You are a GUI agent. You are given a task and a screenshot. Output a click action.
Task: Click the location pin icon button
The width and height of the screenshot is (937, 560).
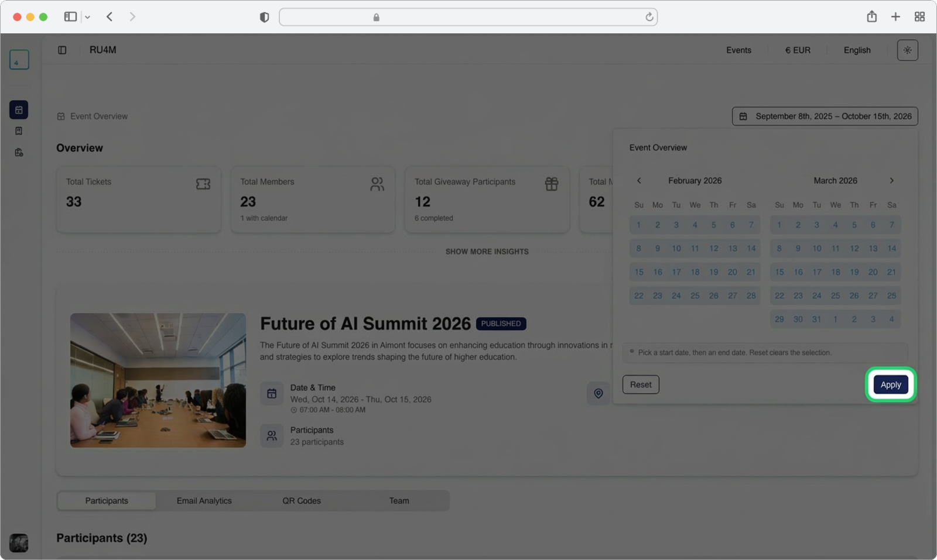point(598,393)
